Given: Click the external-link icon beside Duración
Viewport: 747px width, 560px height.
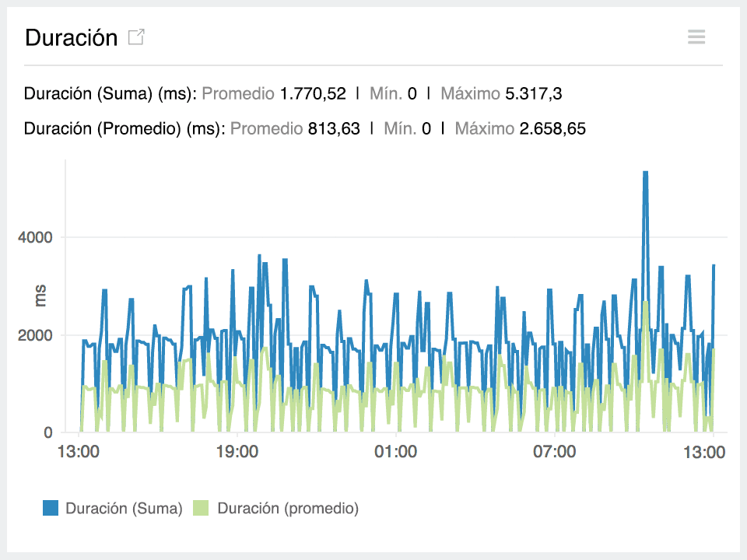Looking at the screenshot, I should [136, 36].
